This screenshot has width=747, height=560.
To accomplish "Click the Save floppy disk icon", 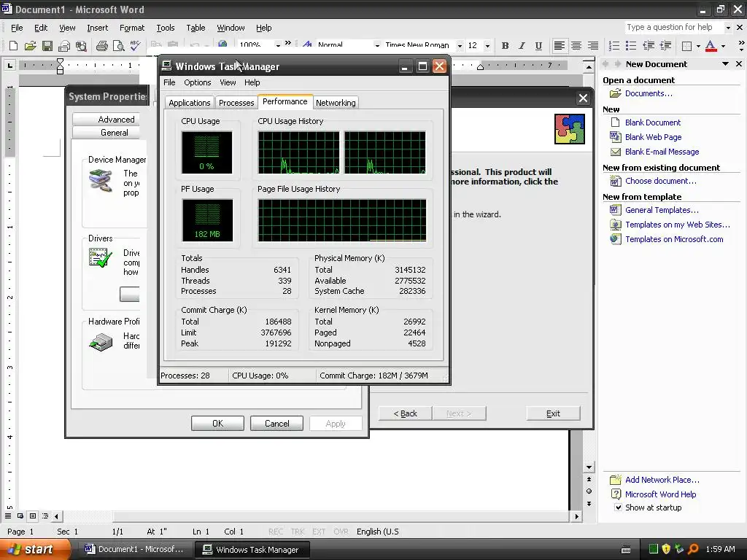I will click(47, 46).
